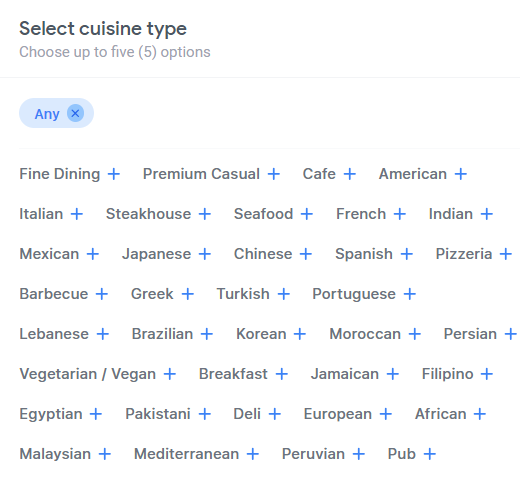Click the Any selected chip label

[x=47, y=114]
